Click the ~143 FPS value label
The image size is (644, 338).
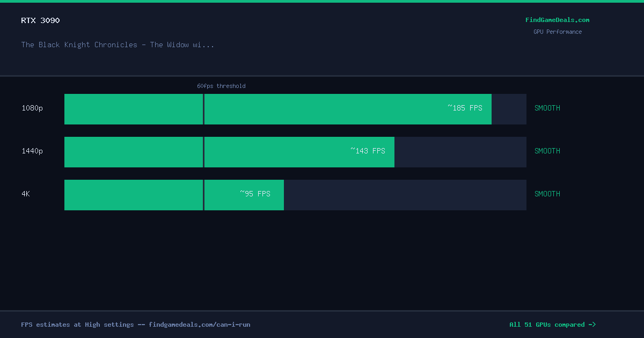368,151
